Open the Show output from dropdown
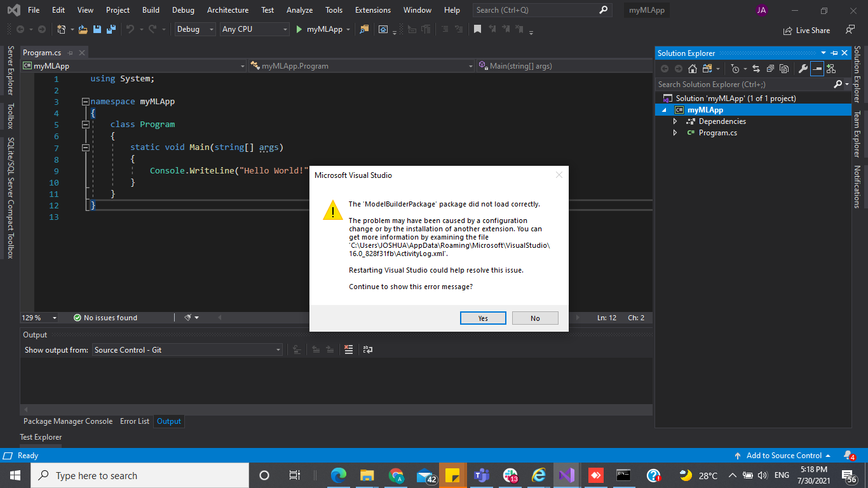Image resolution: width=868 pixels, height=488 pixels. pos(278,349)
